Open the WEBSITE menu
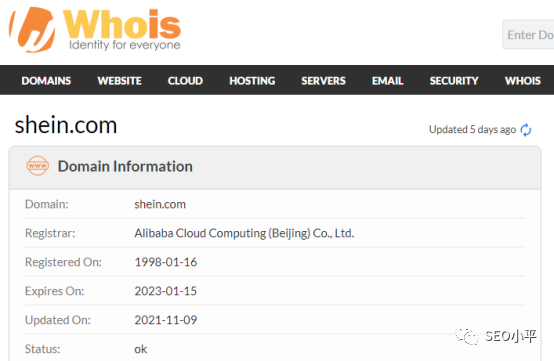The width and height of the screenshot is (554, 361). point(119,81)
